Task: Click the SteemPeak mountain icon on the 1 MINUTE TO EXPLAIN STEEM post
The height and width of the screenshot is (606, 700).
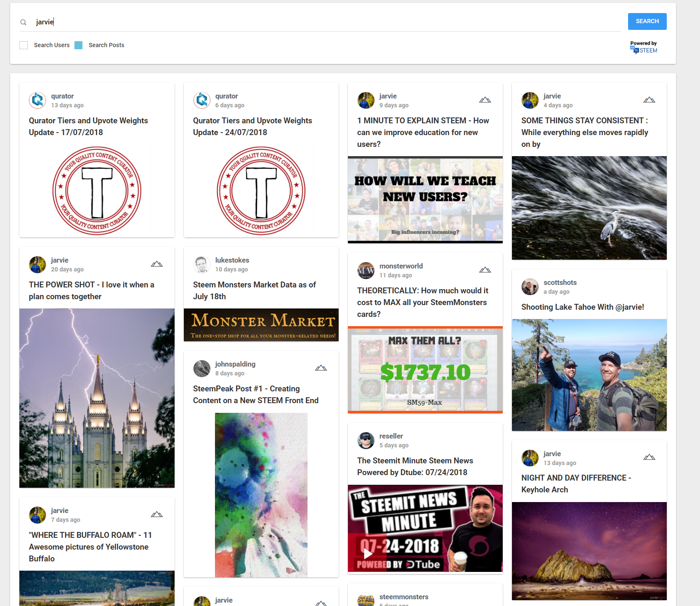Action: click(x=485, y=100)
